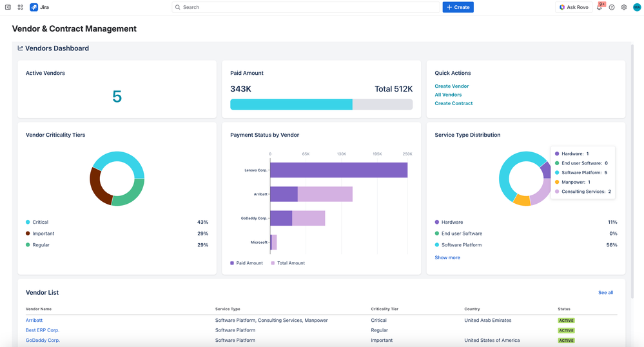Image resolution: width=644 pixels, height=347 pixels.
Task: Open the notifications bell icon
Action: pos(600,7)
